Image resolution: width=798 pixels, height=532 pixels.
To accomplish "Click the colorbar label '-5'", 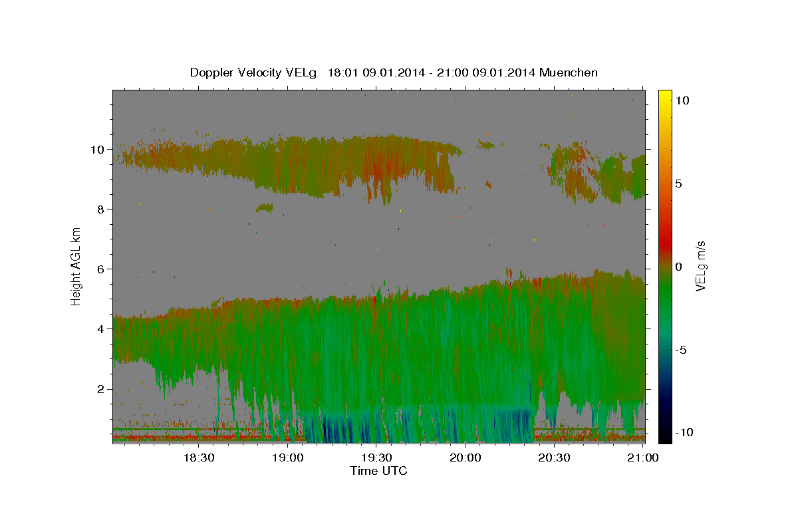I will [681, 349].
